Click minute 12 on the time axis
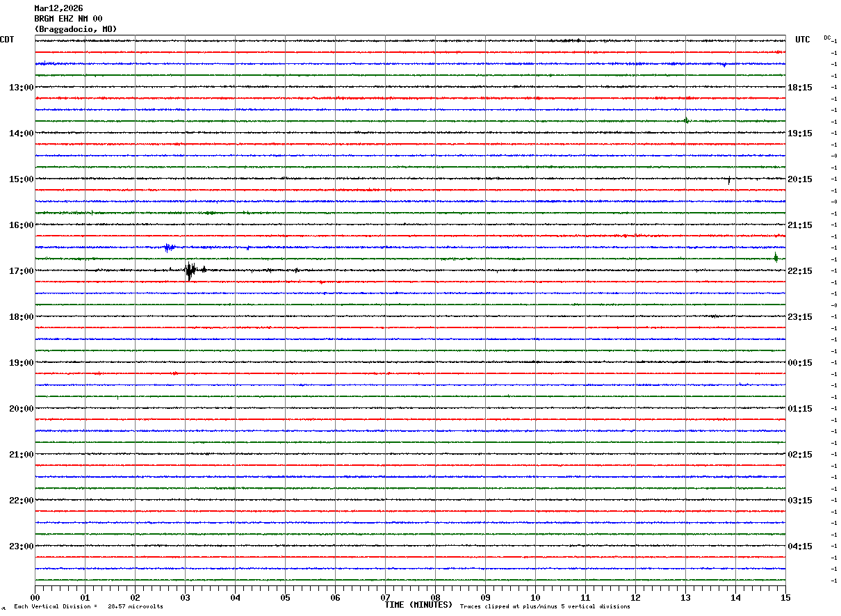The image size is (841, 616). pos(635,597)
